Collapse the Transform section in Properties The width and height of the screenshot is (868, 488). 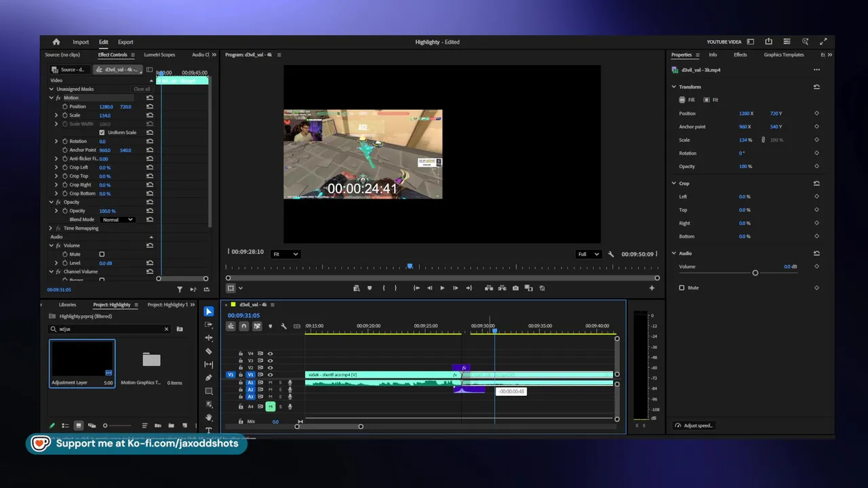click(673, 87)
